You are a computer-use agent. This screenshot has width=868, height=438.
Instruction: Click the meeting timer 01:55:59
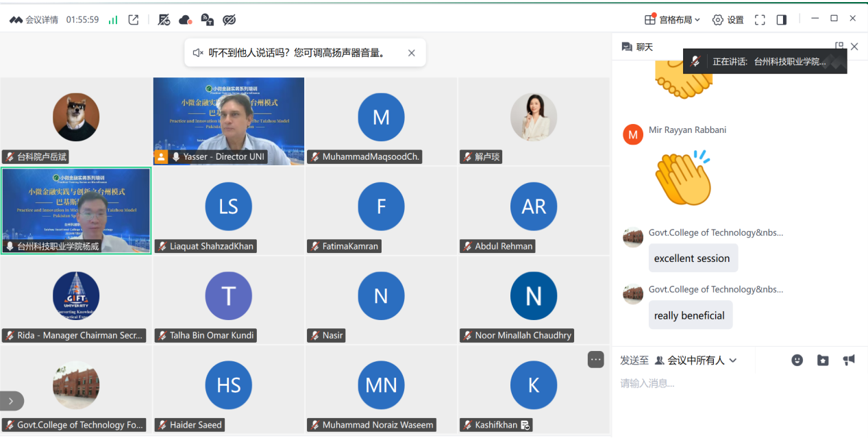click(82, 20)
